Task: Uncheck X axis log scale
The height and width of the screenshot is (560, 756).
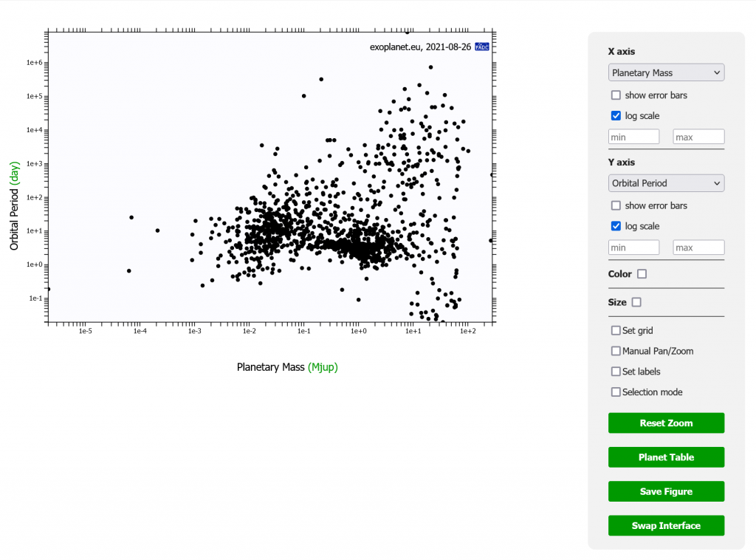Action: coord(616,116)
